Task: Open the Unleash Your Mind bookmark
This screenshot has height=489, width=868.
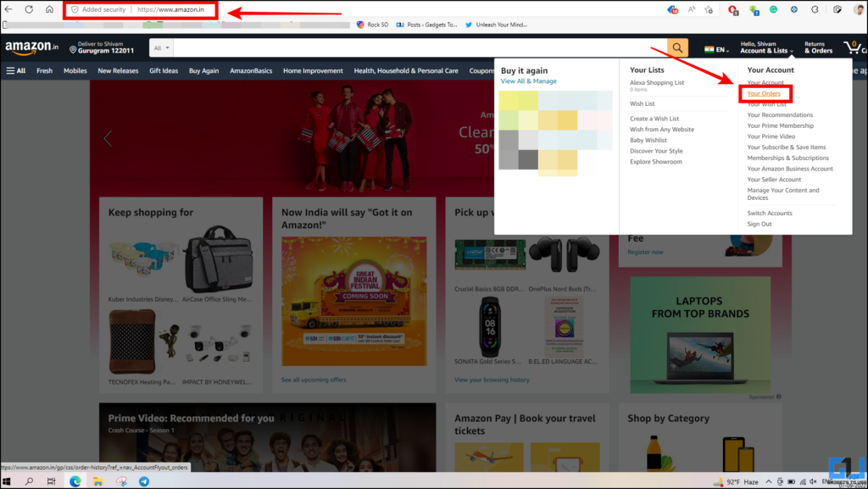Action: point(496,25)
